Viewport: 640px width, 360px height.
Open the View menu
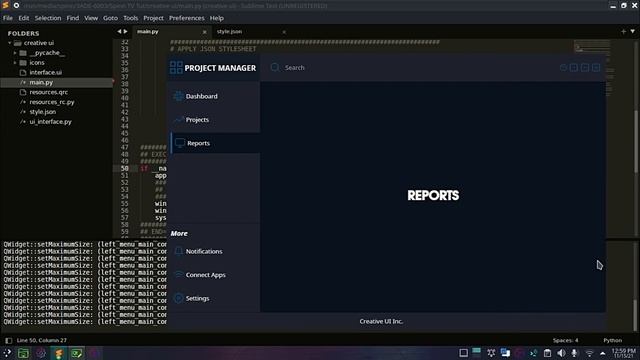(x=91, y=18)
